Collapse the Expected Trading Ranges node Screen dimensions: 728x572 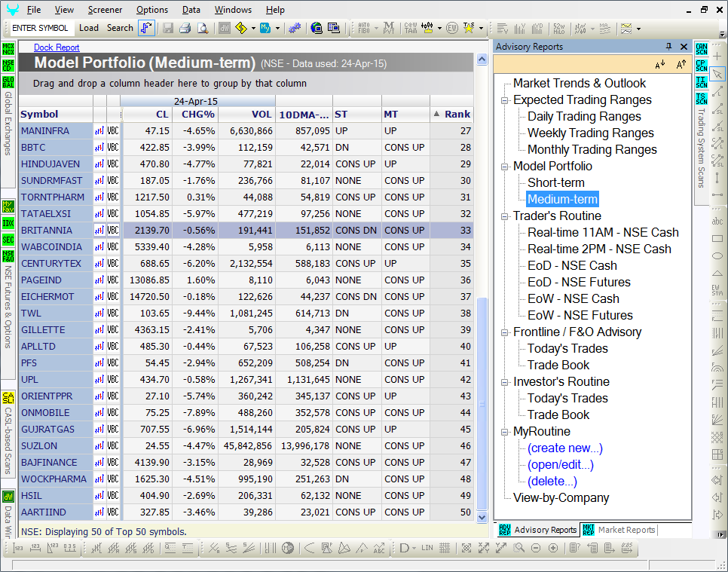(505, 100)
